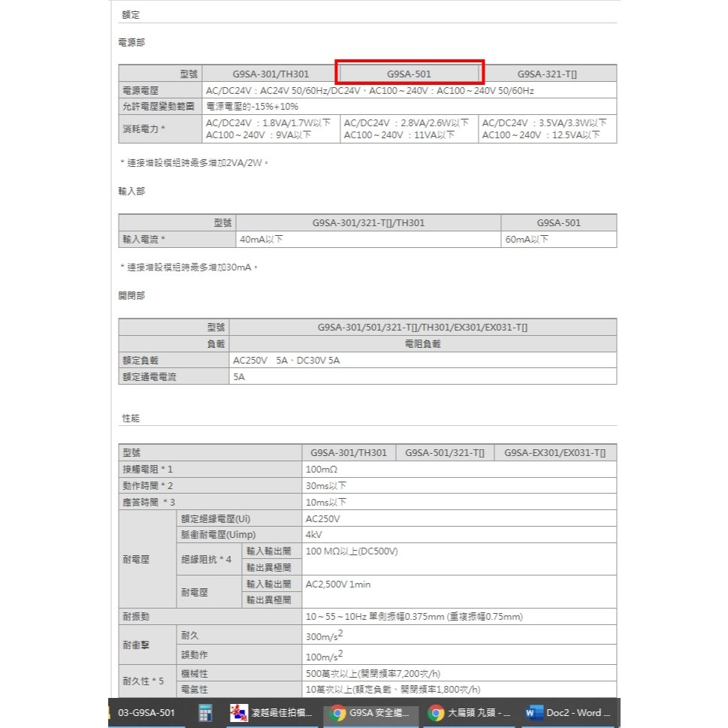
Task: Open the Calculator app in the taskbar
Action: click(205, 713)
